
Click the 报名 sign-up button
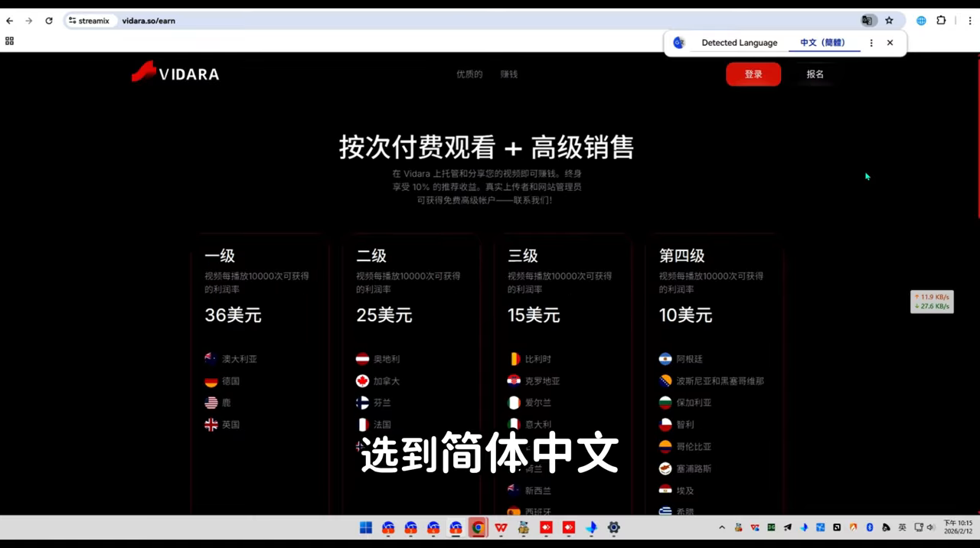click(815, 74)
